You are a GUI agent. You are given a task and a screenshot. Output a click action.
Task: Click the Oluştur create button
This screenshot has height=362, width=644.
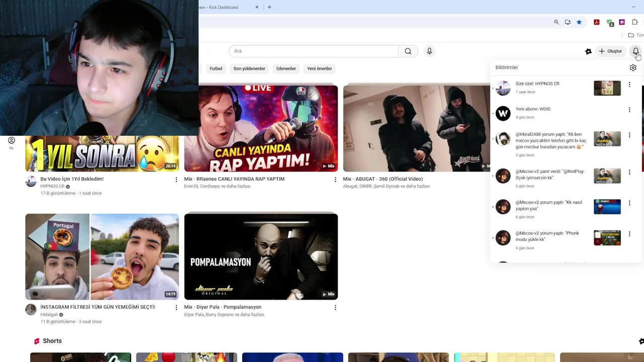tap(610, 51)
